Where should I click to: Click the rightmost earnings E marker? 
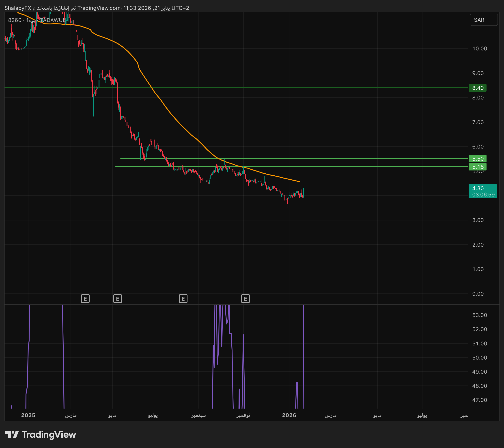tap(245, 299)
